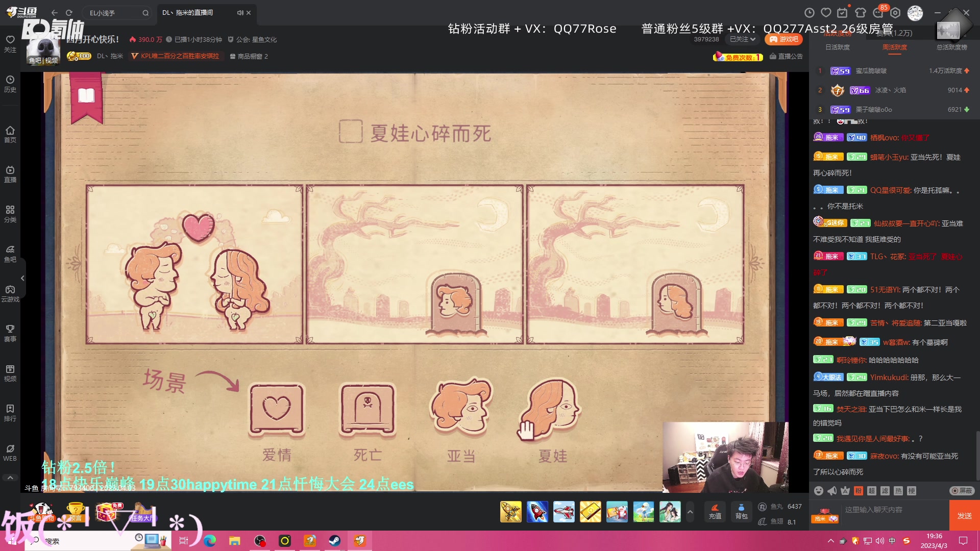This screenshot has width=980, height=551.
Task: Tick 夏娃心碎而死 checkbox in game
Action: tap(351, 132)
